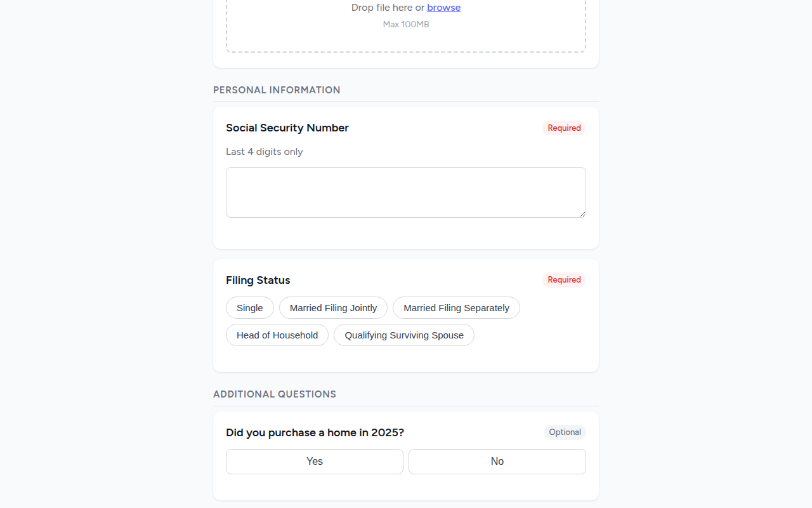Click the ADDITIONAL QUESTIONS section heading
812x508 pixels.
pyautogui.click(x=275, y=394)
